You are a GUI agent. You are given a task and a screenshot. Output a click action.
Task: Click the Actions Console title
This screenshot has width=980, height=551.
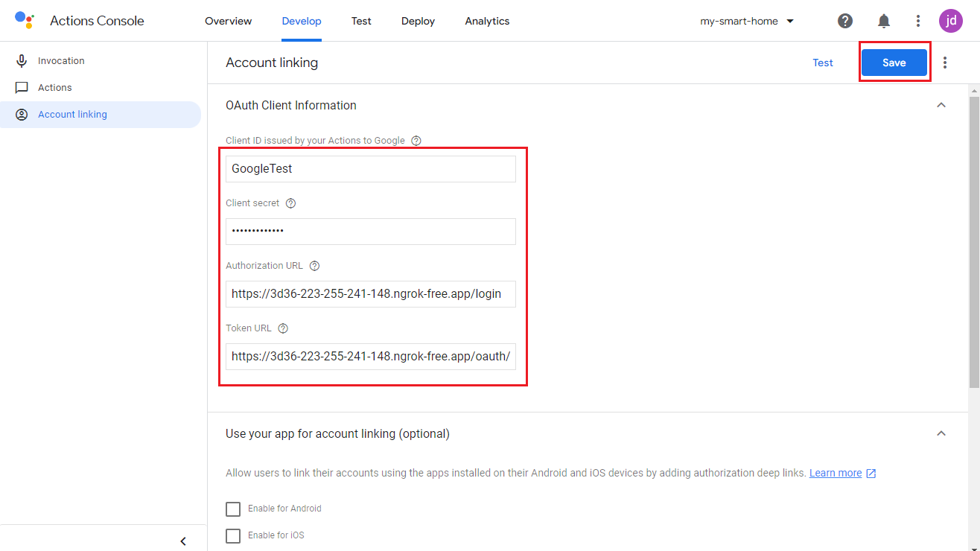pyautogui.click(x=97, y=21)
